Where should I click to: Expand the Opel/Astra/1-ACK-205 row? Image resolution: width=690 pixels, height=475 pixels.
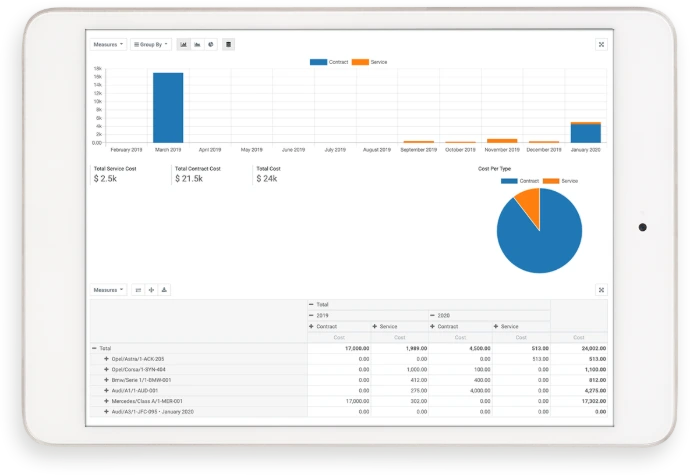(x=106, y=358)
